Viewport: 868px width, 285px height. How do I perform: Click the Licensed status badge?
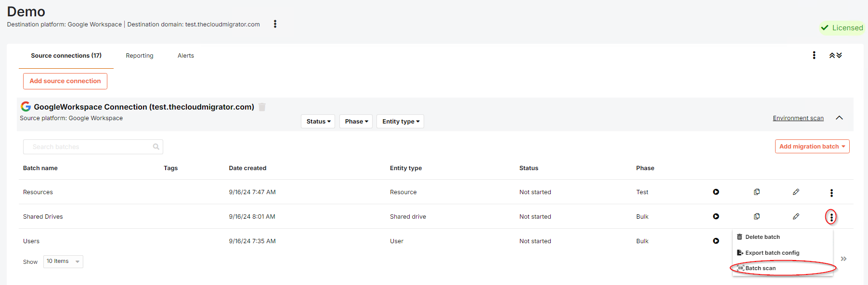(842, 28)
